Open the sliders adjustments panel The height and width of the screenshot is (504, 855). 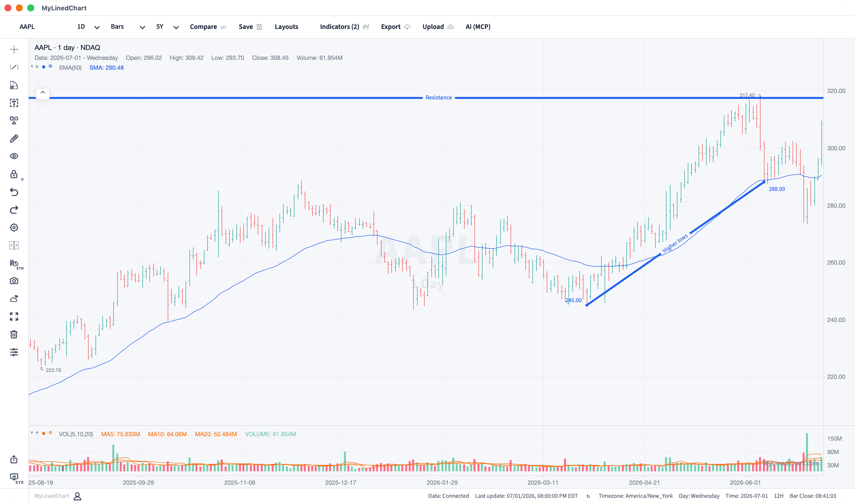click(14, 352)
